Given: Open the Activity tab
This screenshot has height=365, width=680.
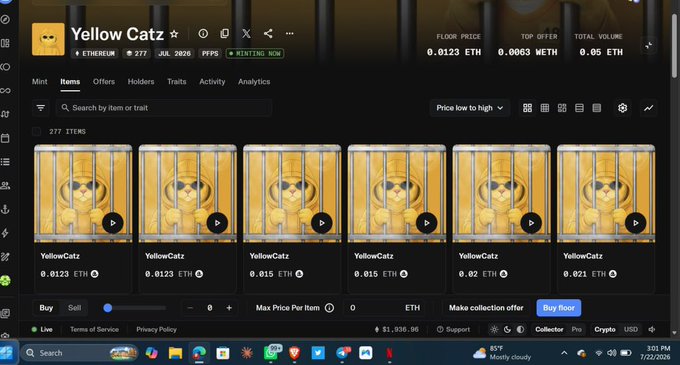Looking at the screenshot, I should point(212,81).
